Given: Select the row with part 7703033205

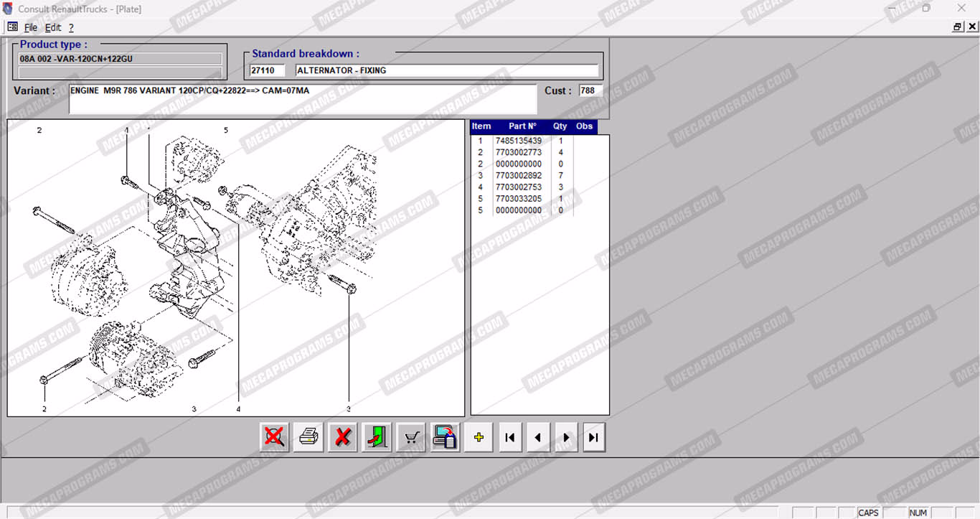Looking at the screenshot, I should click(x=519, y=199).
